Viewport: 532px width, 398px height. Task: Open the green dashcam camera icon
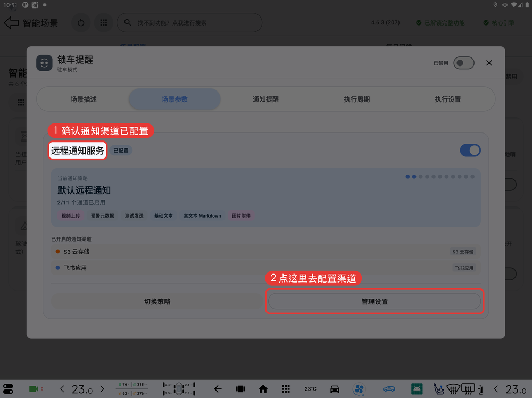[34, 389]
